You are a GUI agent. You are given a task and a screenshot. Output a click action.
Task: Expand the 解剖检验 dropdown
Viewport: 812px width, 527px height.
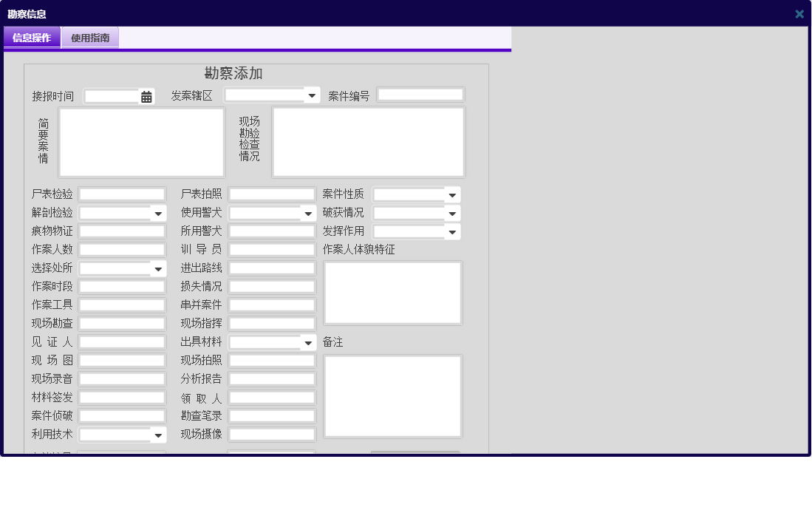point(157,213)
